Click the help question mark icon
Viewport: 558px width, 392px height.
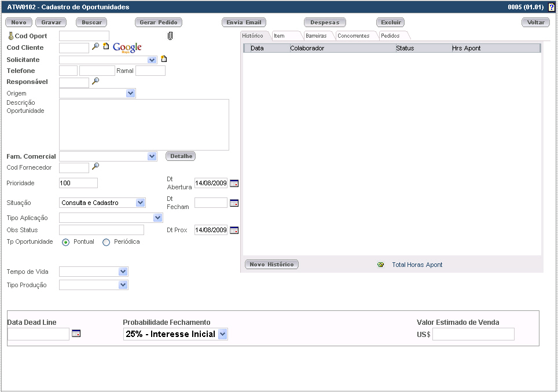(551, 7)
